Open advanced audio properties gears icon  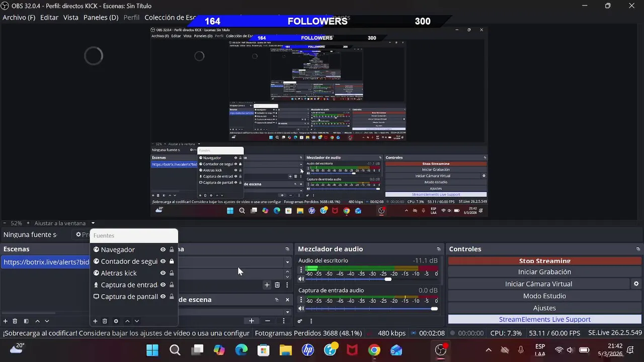300,321
